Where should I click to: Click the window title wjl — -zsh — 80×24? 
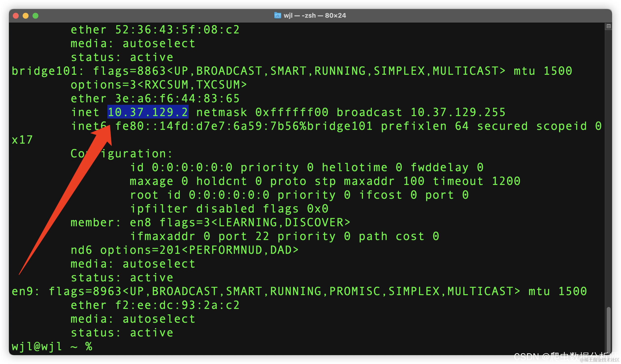[315, 15]
